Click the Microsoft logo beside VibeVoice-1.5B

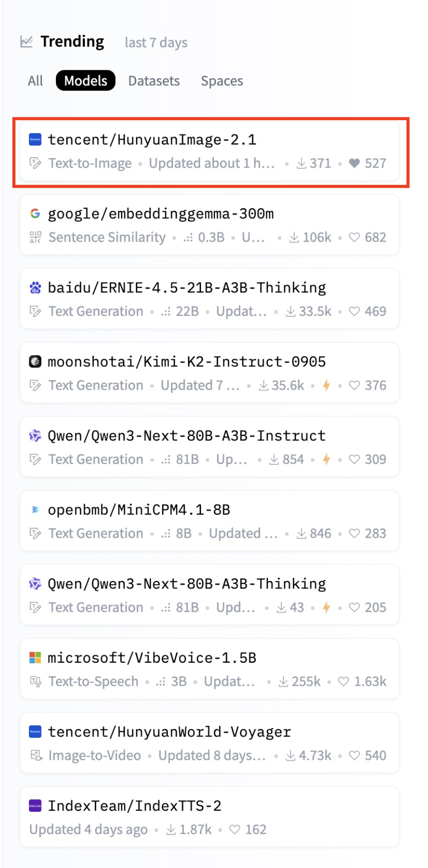35,658
